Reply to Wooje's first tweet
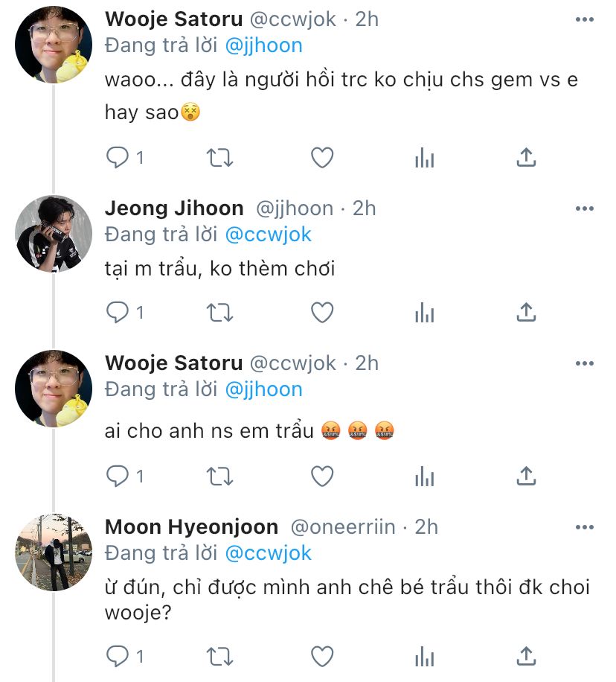The image size is (616, 682). point(118,158)
